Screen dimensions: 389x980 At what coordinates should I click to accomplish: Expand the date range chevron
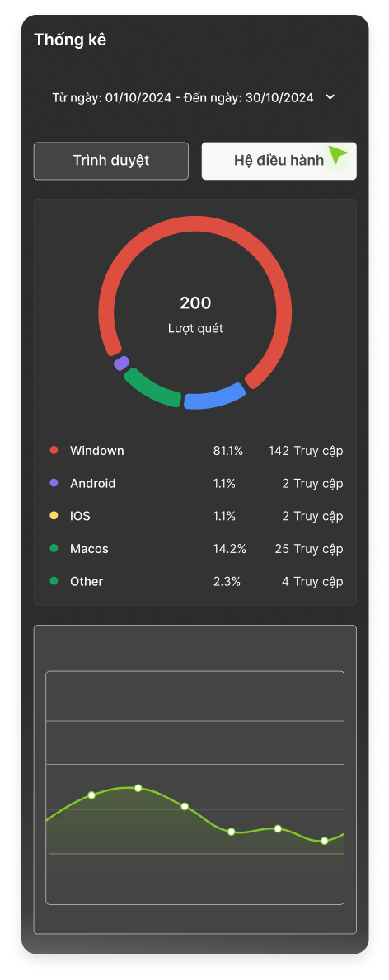coord(330,97)
